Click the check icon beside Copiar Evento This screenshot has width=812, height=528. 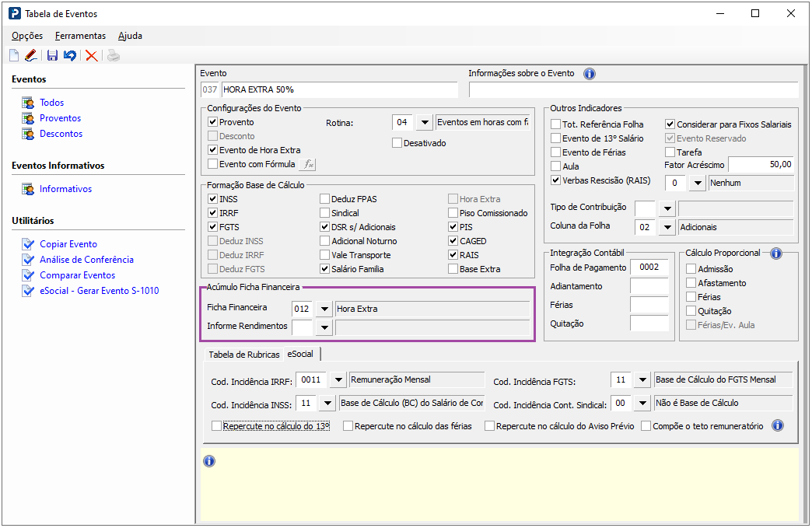pos(28,244)
